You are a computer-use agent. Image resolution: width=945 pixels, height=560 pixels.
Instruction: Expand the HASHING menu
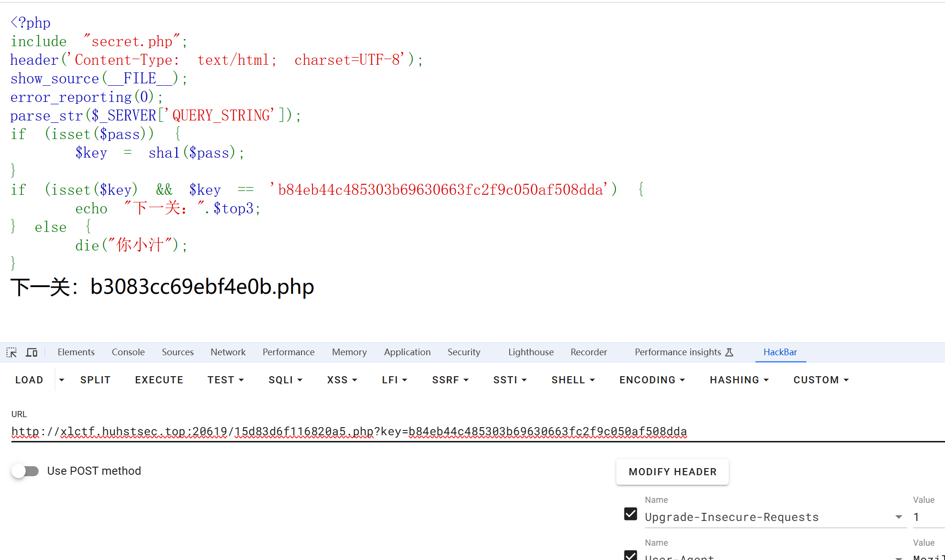click(739, 380)
